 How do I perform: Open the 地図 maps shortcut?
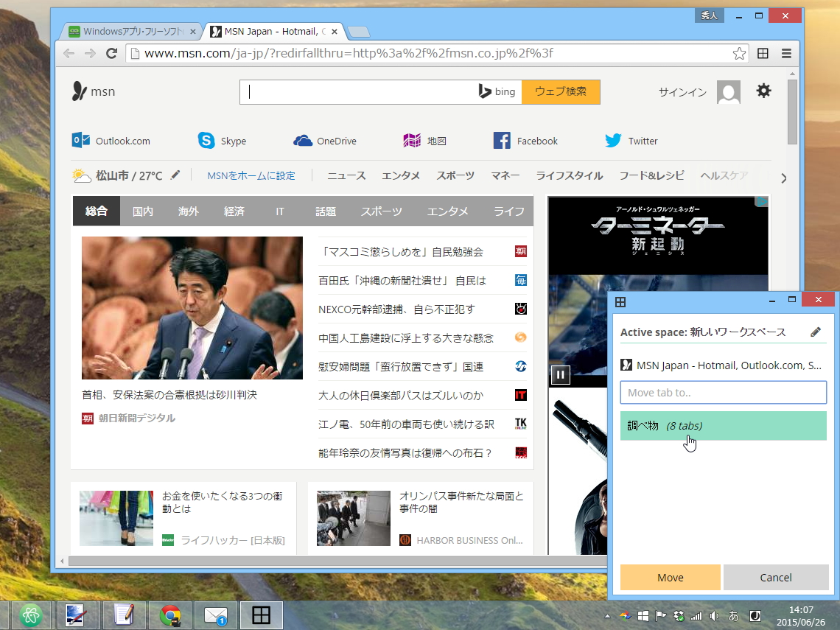point(425,140)
